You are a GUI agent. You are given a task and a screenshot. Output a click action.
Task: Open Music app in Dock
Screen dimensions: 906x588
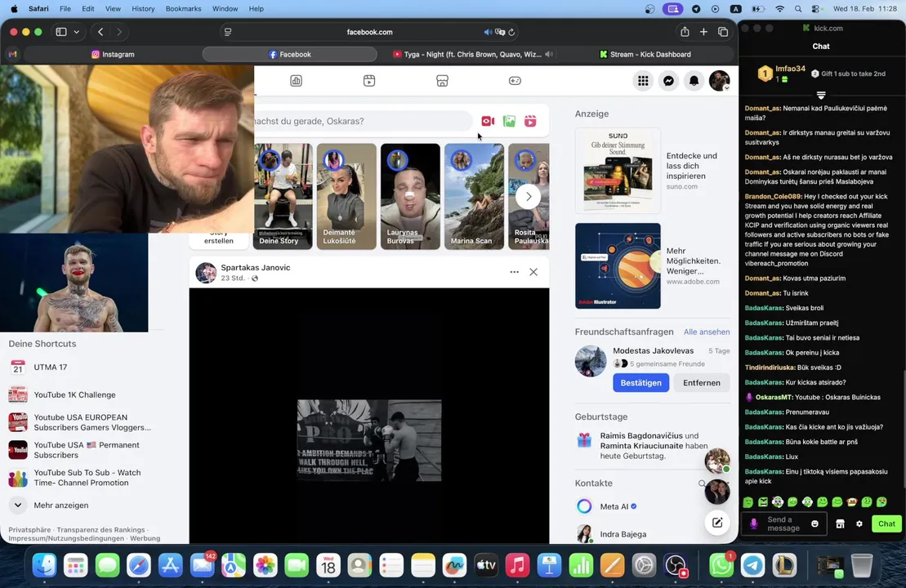pos(518,566)
